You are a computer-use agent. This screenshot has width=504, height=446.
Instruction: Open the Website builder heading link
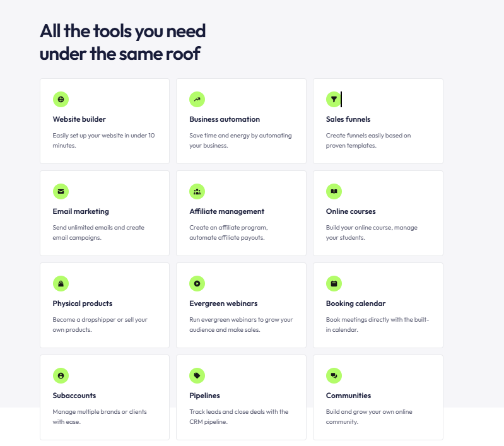79,119
